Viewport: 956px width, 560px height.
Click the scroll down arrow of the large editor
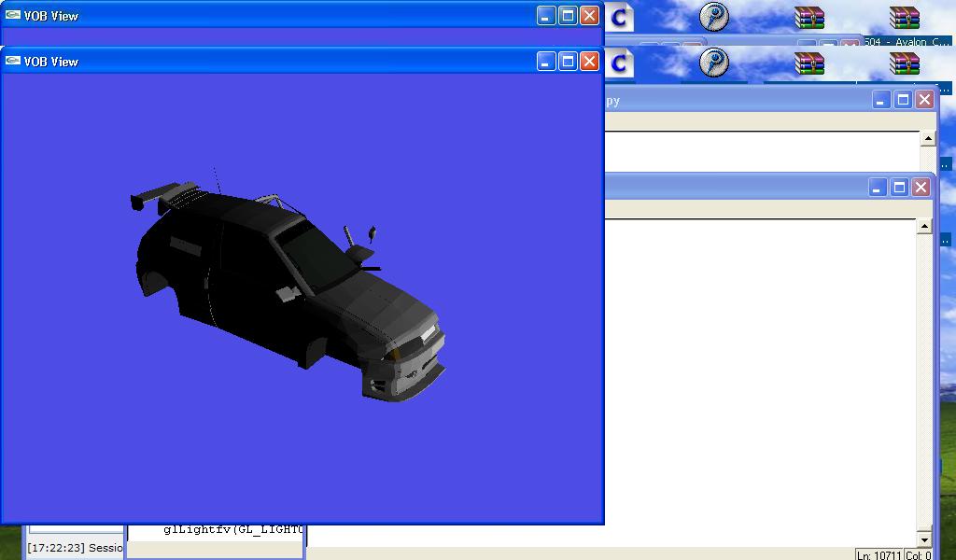[924, 539]
